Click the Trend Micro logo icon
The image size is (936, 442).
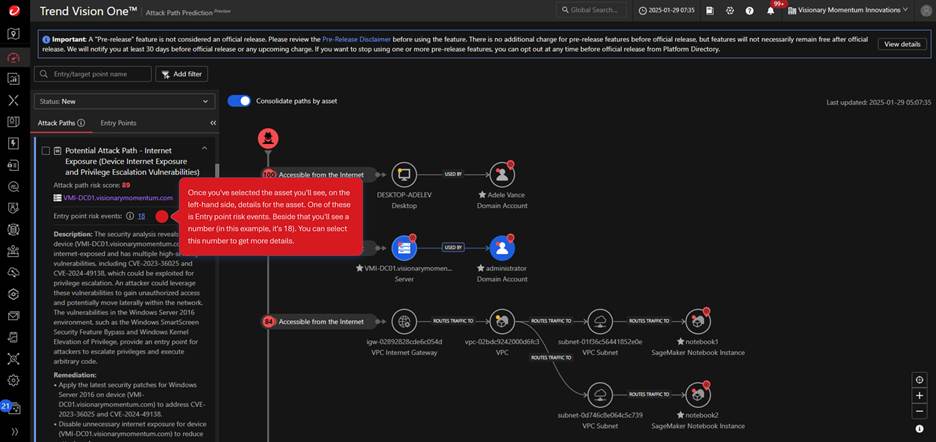14,10
